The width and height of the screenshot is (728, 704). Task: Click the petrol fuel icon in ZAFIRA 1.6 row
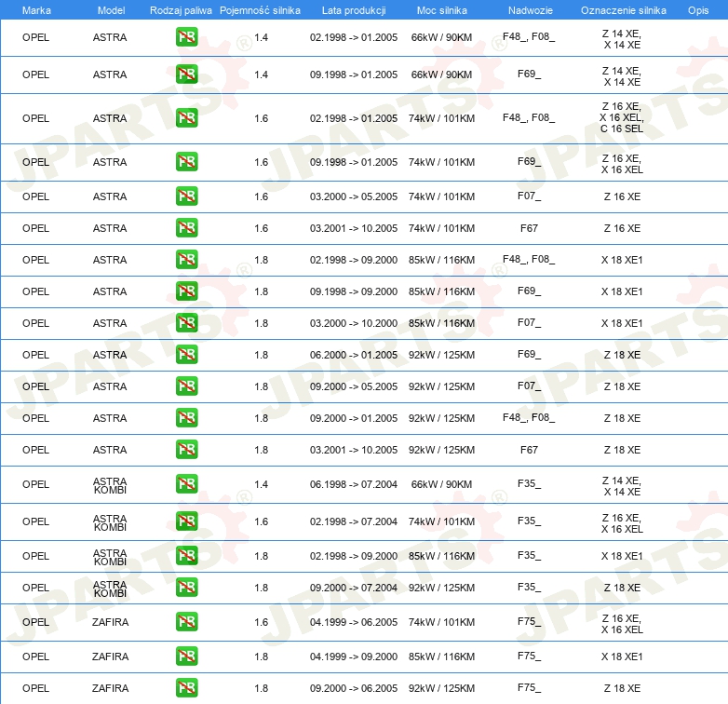point(186,623)
